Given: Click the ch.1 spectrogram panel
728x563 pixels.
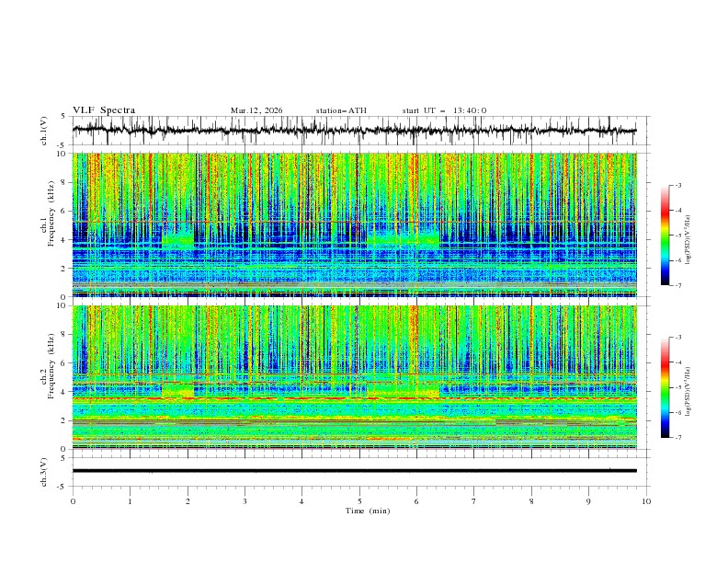Looking at the screenshot, I should (x=354, y=224).
